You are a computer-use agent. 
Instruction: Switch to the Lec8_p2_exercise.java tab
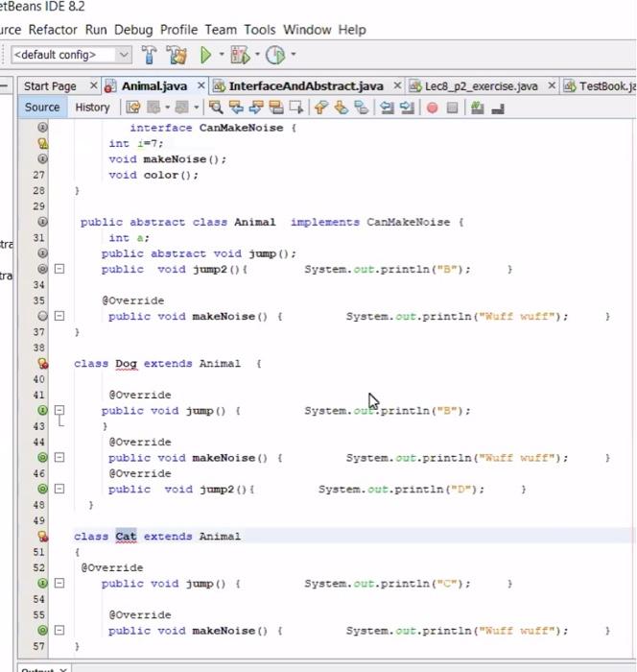(481, 86)
